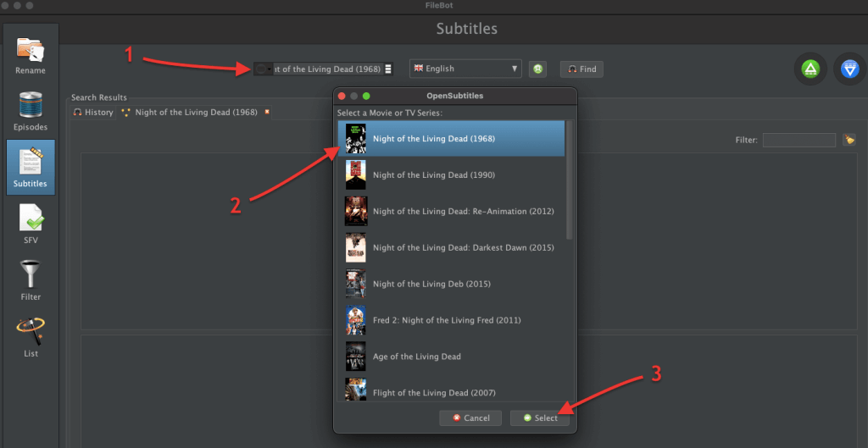Open the List panel icon

[x=31, y=337]
